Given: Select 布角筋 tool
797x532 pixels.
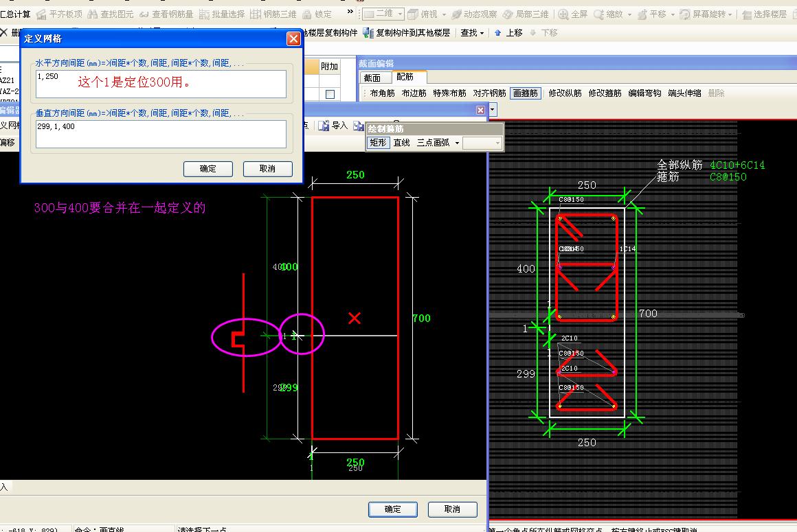Looking at the screenshot, I should click(382, 93).
